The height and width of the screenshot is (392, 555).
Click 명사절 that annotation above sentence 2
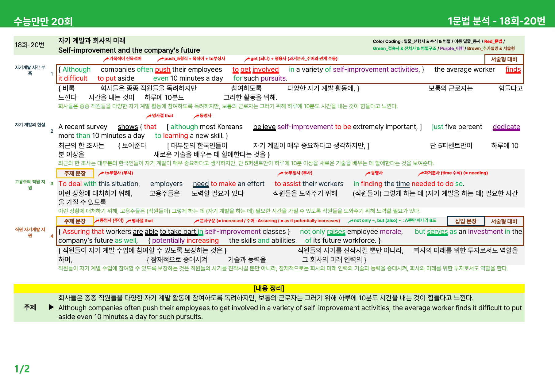click(162, 116)
